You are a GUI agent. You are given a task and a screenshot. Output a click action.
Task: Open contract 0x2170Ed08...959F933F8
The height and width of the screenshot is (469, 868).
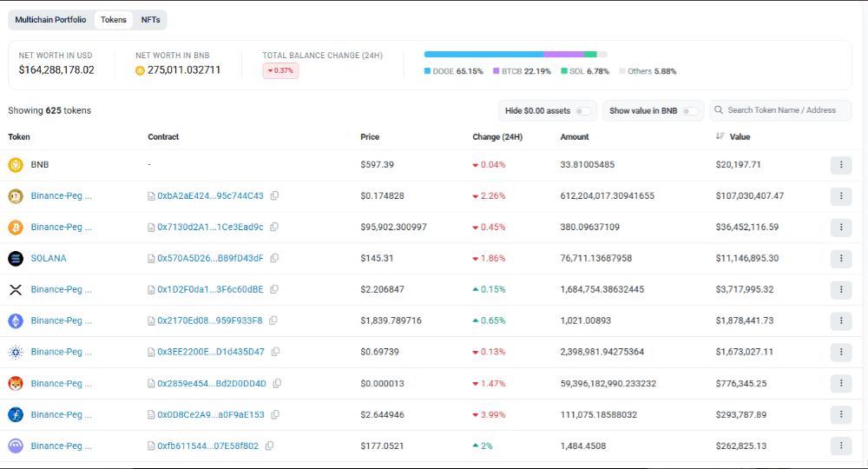tap(210, 320)
